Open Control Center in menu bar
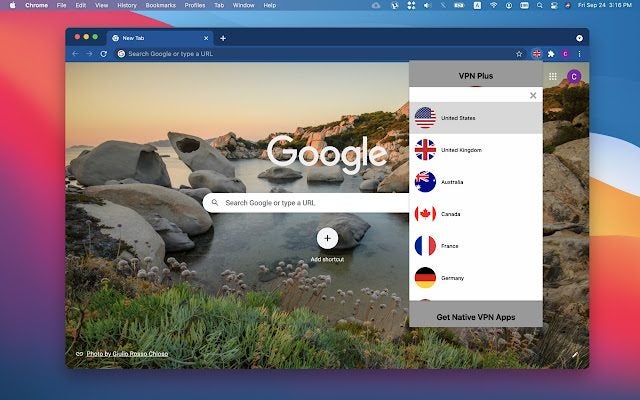 [554, 5]
